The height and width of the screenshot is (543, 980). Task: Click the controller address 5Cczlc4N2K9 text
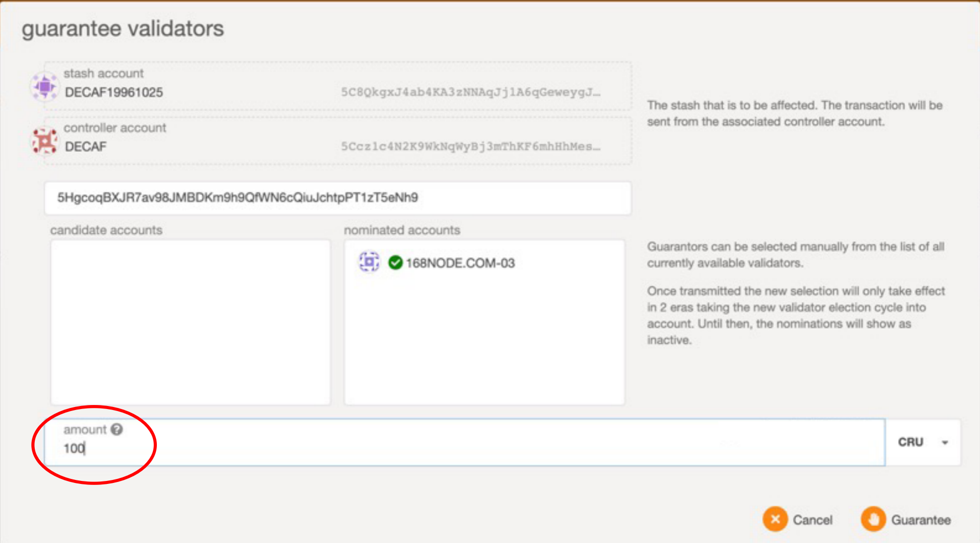point(470,147)
